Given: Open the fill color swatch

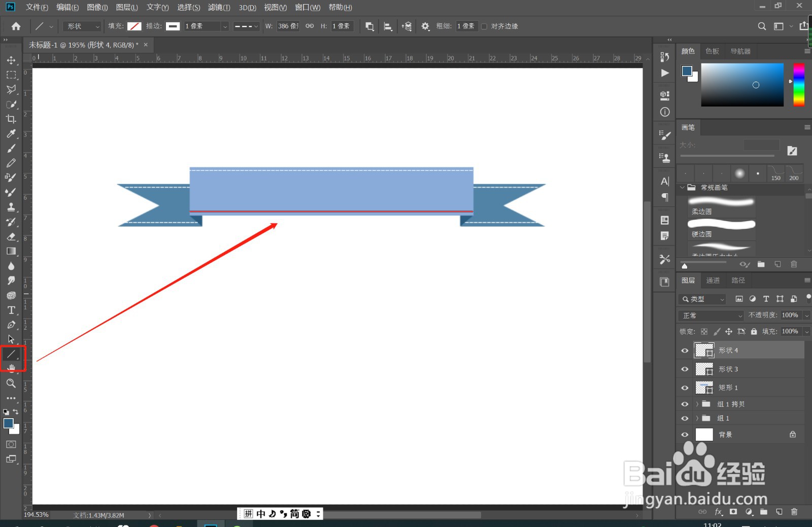Looking at the screenshot, I should pyautogui.click(x=134, y=26).
